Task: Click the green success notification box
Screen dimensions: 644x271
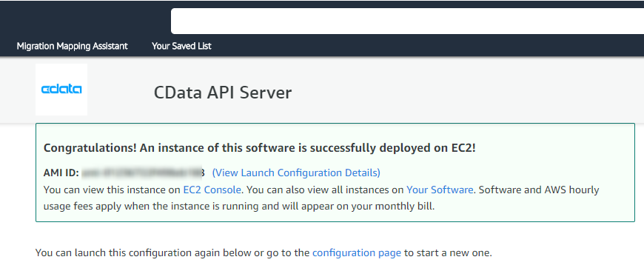Action: pyautogui.click(x=335, y=173)
